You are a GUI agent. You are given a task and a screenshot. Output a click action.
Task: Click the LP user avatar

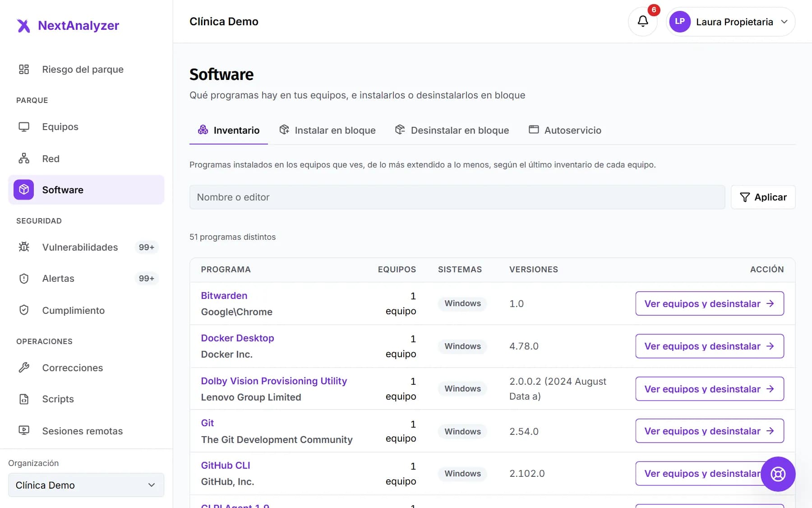(x=680, y=22)
